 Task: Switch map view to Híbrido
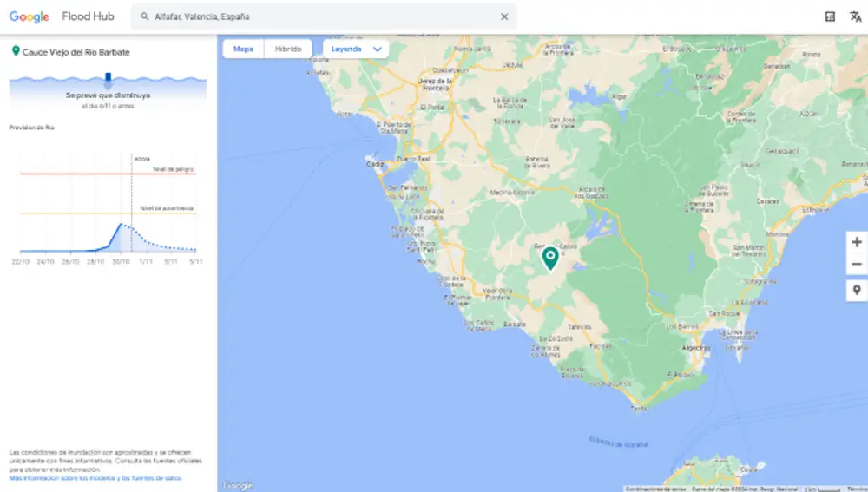pos(288,49)
